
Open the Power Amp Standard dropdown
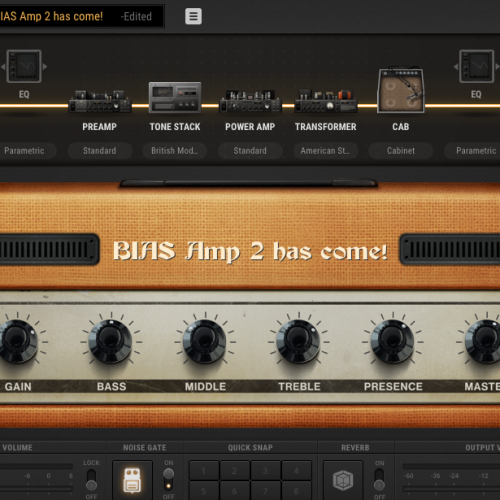(x=250, y=151)
